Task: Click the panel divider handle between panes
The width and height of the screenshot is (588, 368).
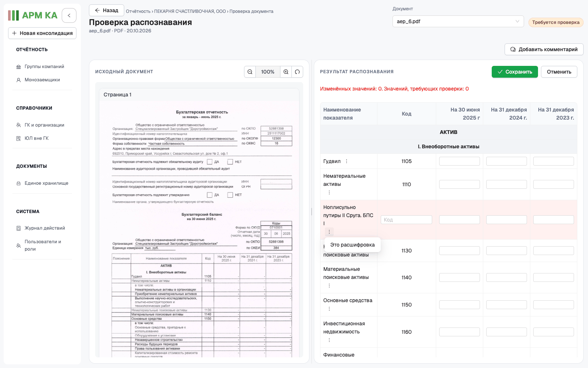Action: click(x=312, y=212)
